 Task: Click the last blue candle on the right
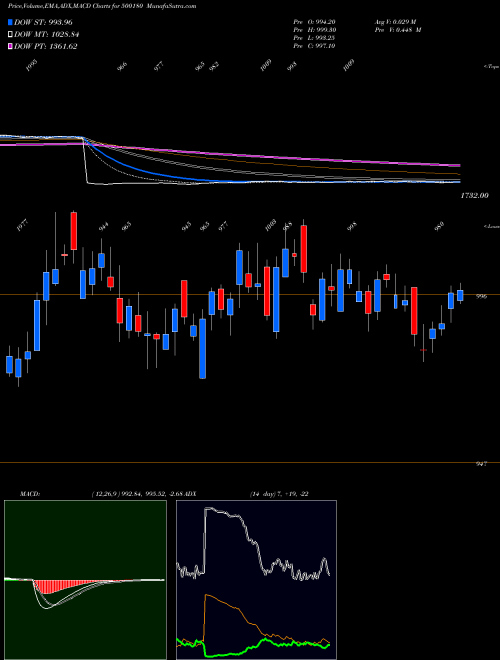pyautogui.click(x=460, y=295)
